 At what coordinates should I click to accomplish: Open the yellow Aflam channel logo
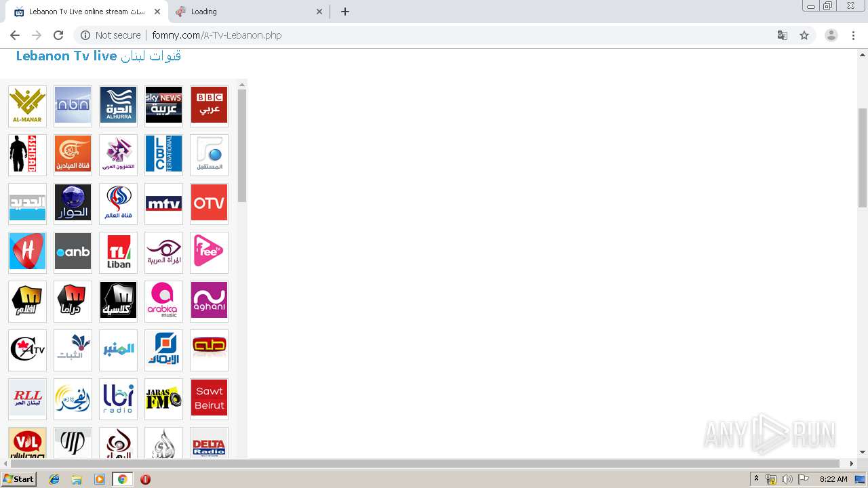pos(28,301)
